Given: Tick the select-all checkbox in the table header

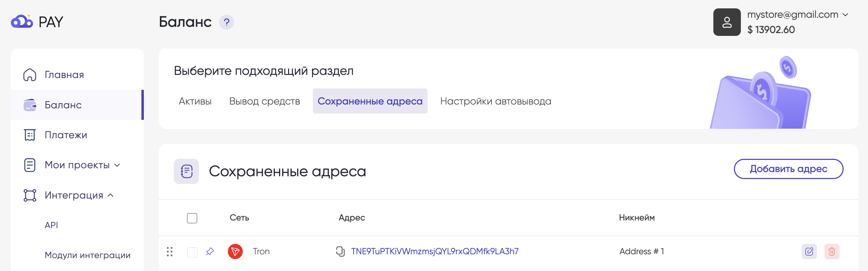Looking at the screenshot, I should (x=192, y=218).
